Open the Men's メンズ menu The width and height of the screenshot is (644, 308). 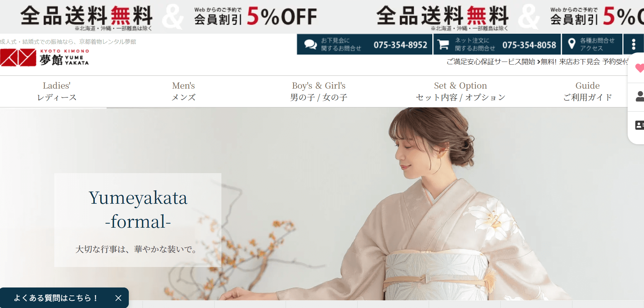(183, 91)
